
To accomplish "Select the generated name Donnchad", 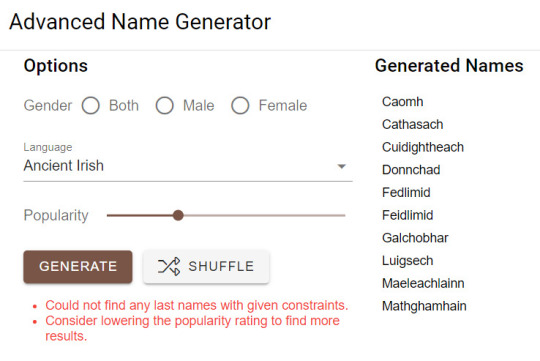I will (x=411, y=170).
